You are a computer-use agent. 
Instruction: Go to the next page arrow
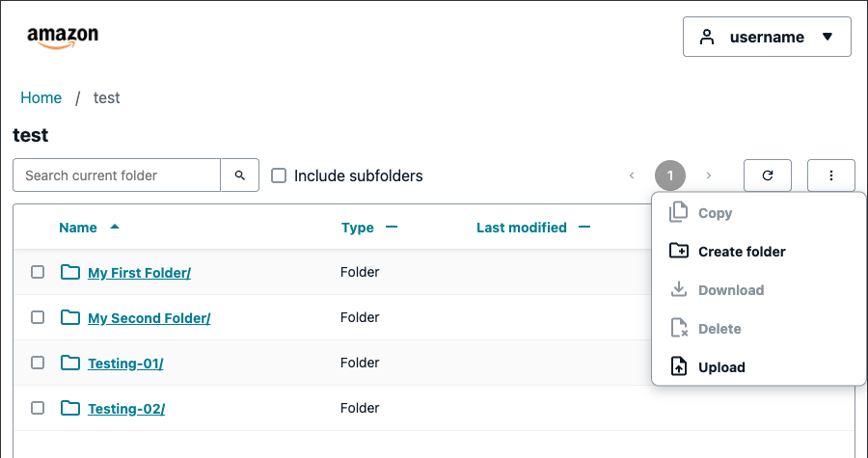pos(709,175)
